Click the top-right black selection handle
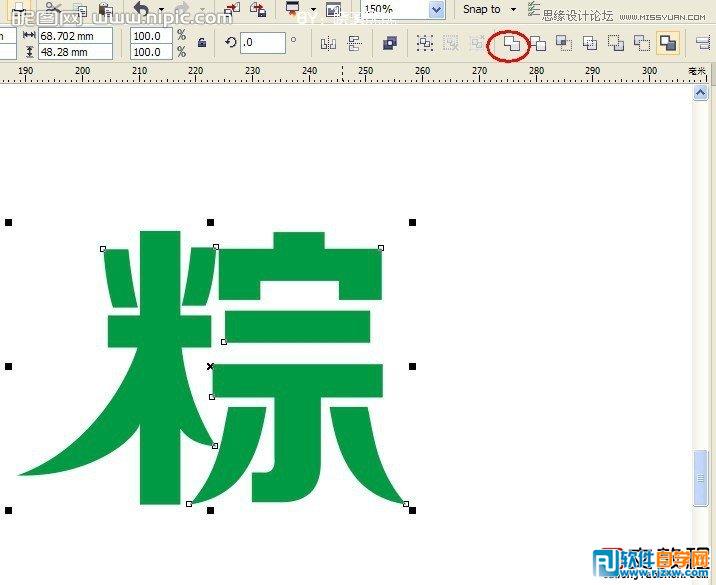Screen dimensions: 716x585 pos(412,222)
